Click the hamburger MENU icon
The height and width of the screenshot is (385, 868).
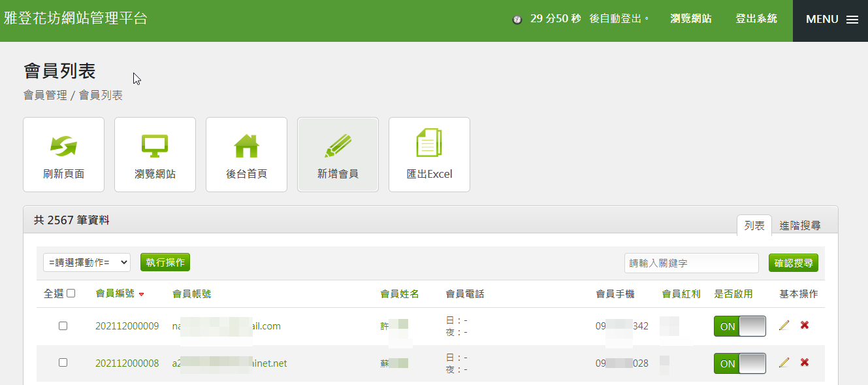pyautogui.click(x=852, y=20)
